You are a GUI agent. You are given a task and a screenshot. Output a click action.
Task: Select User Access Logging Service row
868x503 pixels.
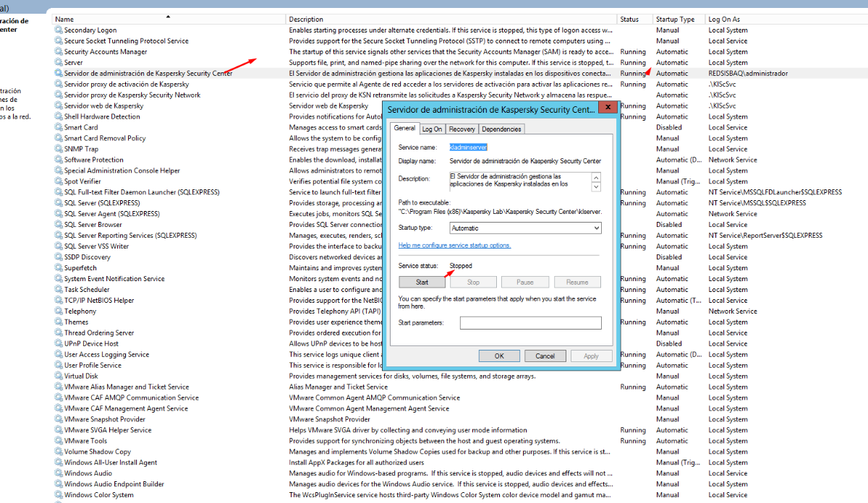pos(460,355)
